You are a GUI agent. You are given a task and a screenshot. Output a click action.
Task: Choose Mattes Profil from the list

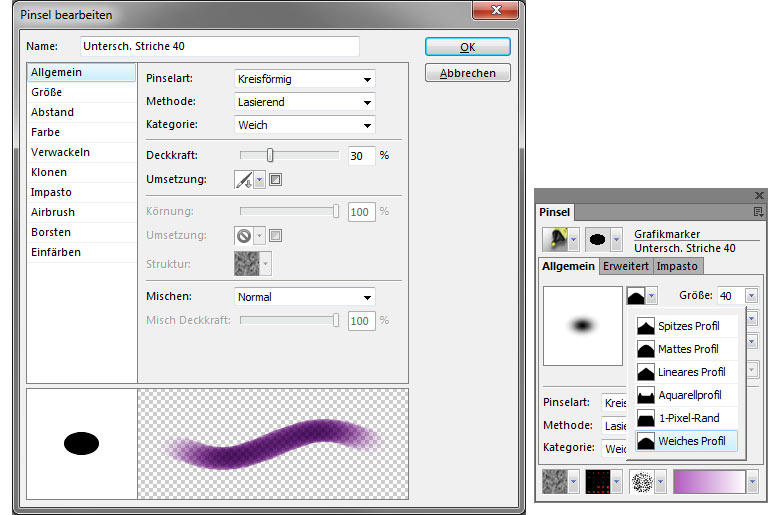(x=686, y=349)
